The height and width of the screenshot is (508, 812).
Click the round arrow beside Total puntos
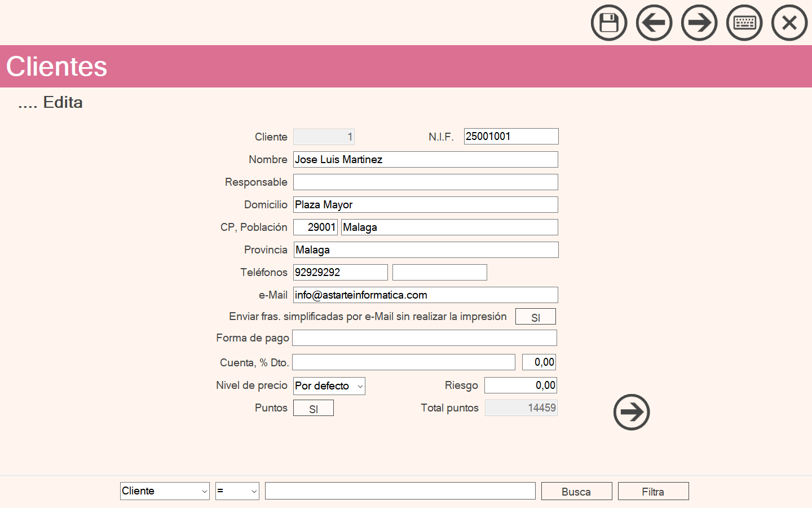[x=631, y=412]
